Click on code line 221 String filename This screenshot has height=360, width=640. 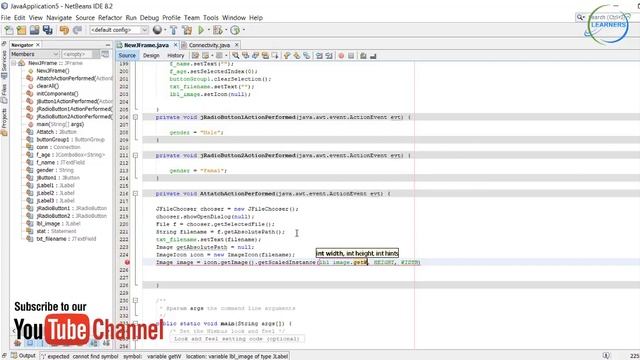tap(220, 232)
